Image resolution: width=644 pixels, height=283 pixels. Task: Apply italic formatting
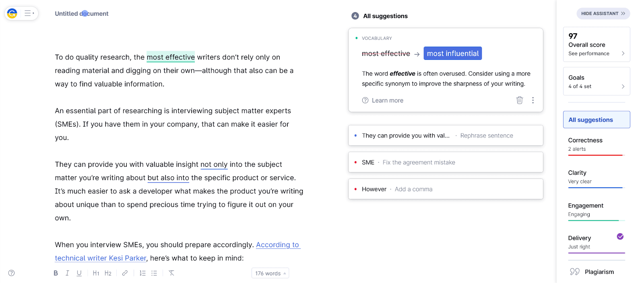click(x=67, y=273)
